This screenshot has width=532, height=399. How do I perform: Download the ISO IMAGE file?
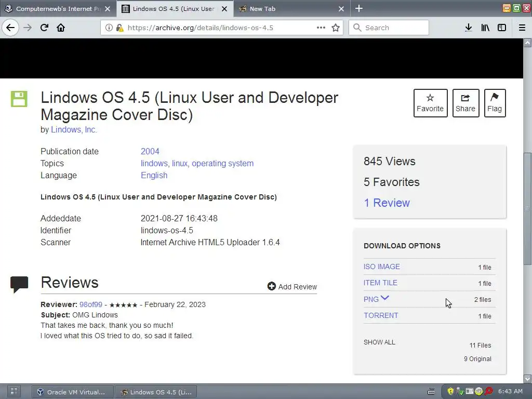point(382,267)
